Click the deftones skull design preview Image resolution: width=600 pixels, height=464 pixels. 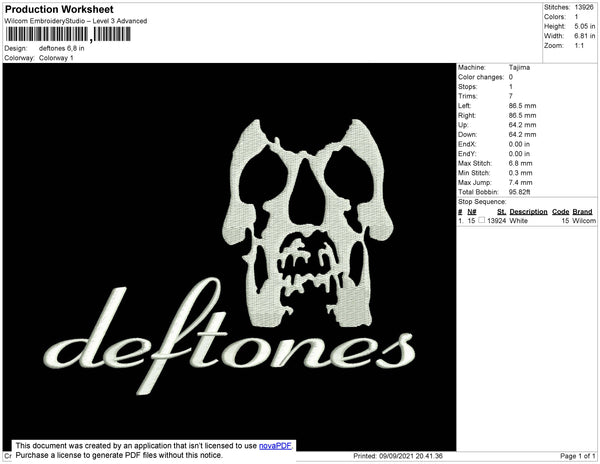coord(229,257)
